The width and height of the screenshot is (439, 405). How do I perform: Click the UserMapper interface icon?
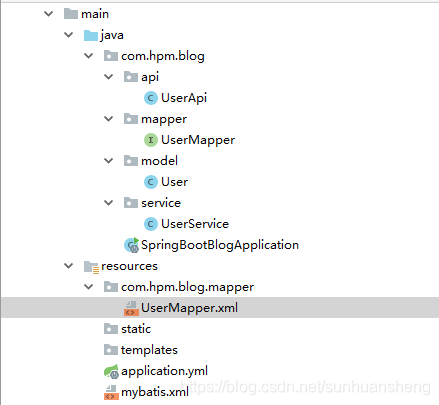point(151,140)
